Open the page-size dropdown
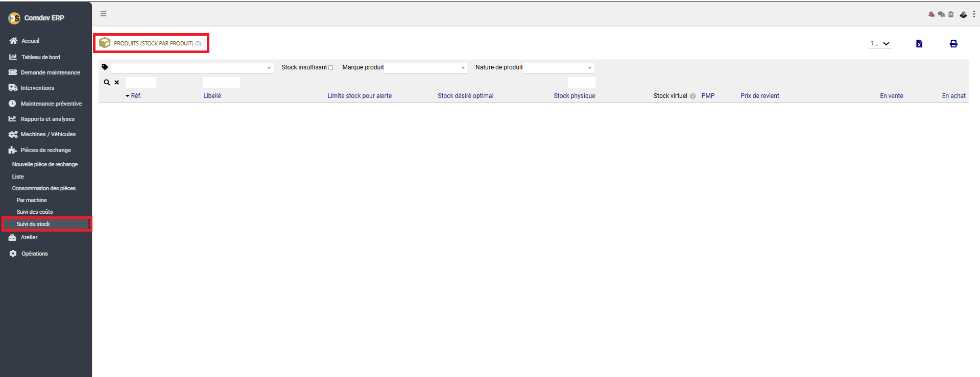This screenshot has width=980, height=377. click(x=881, y=43)
